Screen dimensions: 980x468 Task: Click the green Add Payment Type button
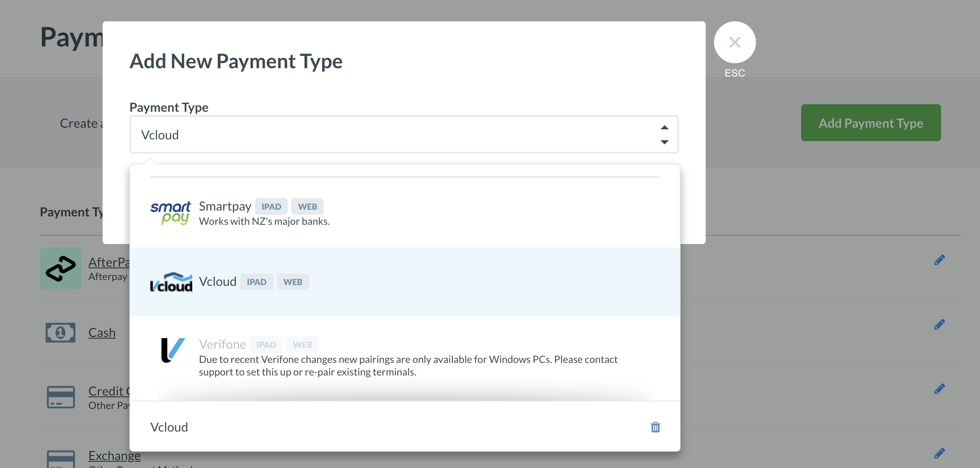(871, 123)
